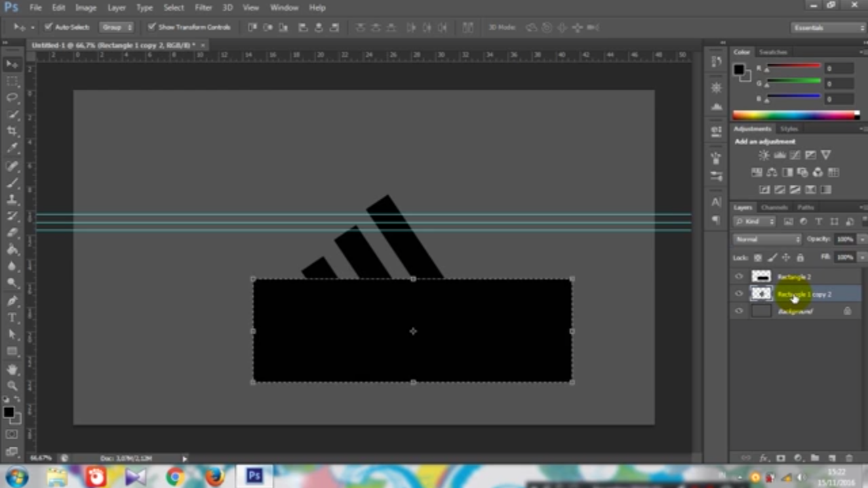Add a Vibrance adjustment
The width and height of the screenshot is (868, 488).
pyautogui.click(x=826, y=155)
